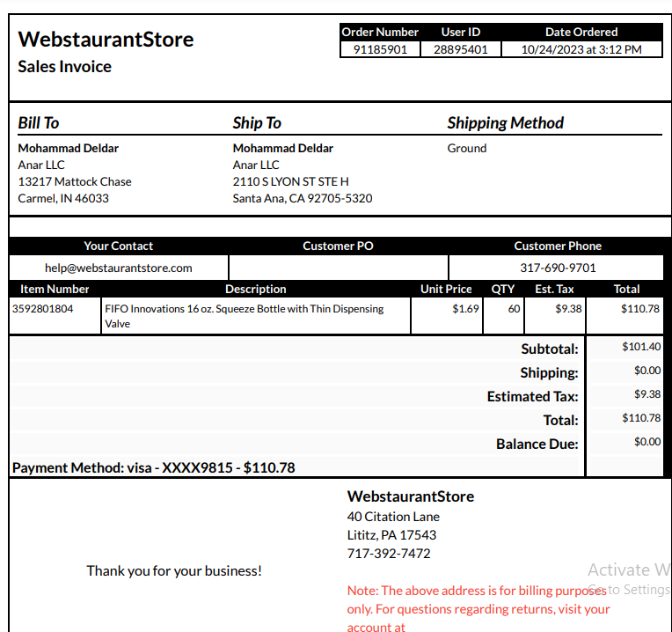This screenshot has height=632, width=672.
Task: Click user ID 28895401
Action: pos(461,49)
